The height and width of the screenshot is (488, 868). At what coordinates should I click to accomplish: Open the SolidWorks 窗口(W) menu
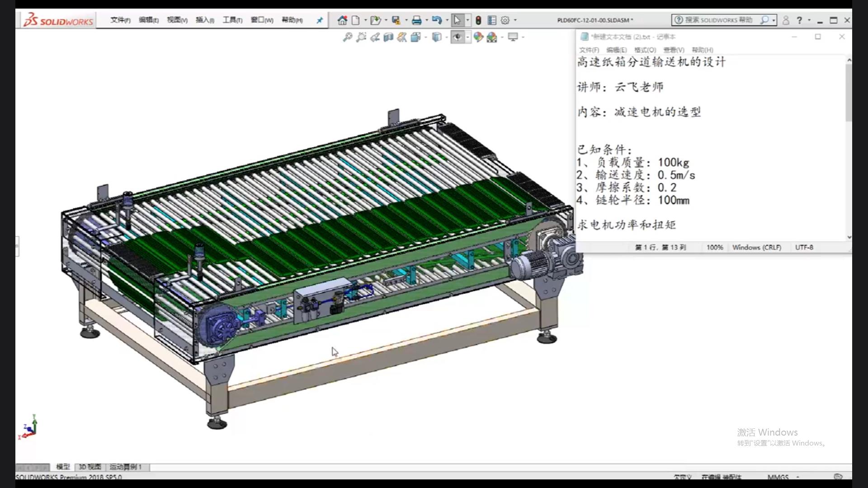tap(262, 20)
